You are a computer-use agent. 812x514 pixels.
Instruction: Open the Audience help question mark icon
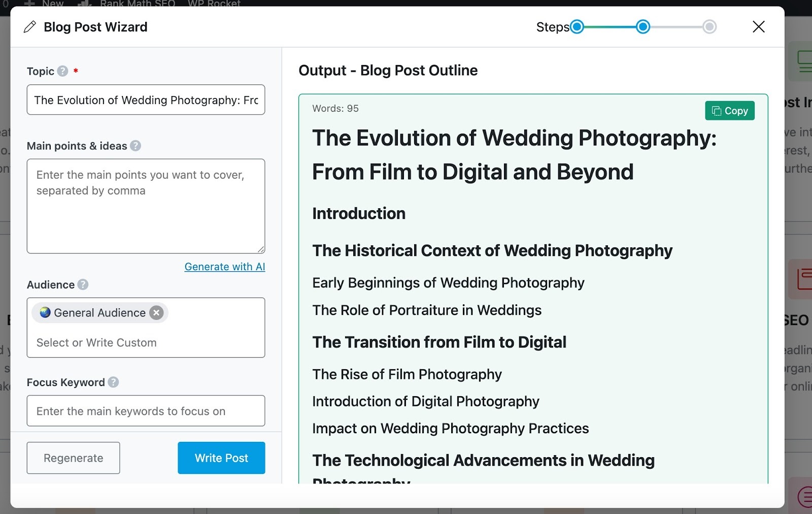(x=83, y=284)
